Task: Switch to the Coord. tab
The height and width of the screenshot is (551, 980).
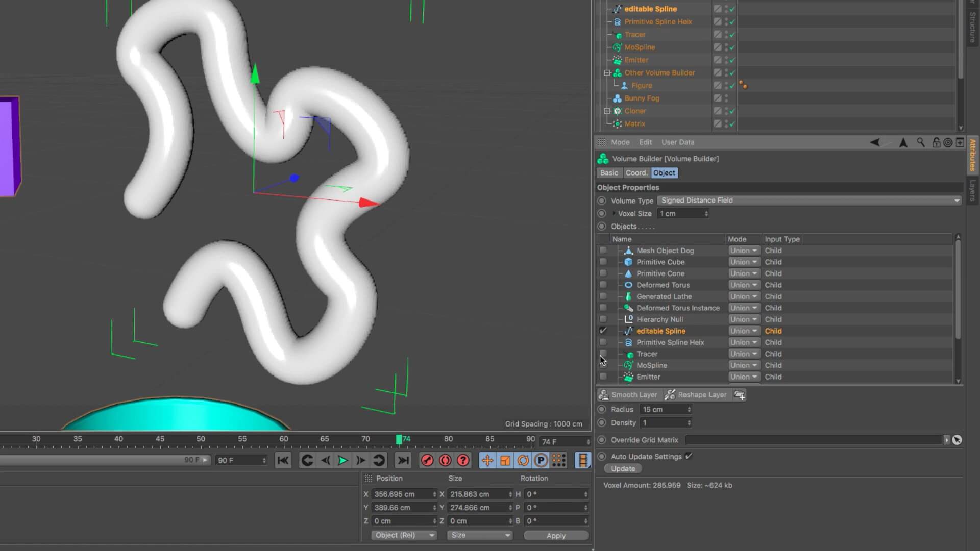Action: pyautogui.click(x=636, y=173)
